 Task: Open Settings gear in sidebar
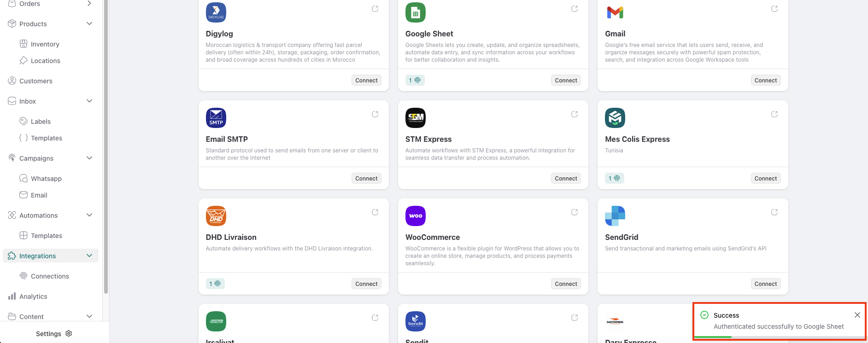(69, 333)
